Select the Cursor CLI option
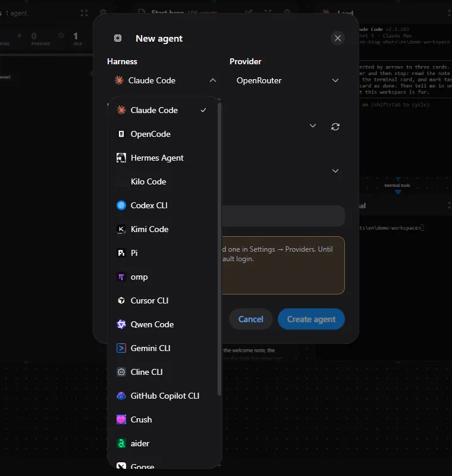 pyautogui.click(x=161, y=300)
